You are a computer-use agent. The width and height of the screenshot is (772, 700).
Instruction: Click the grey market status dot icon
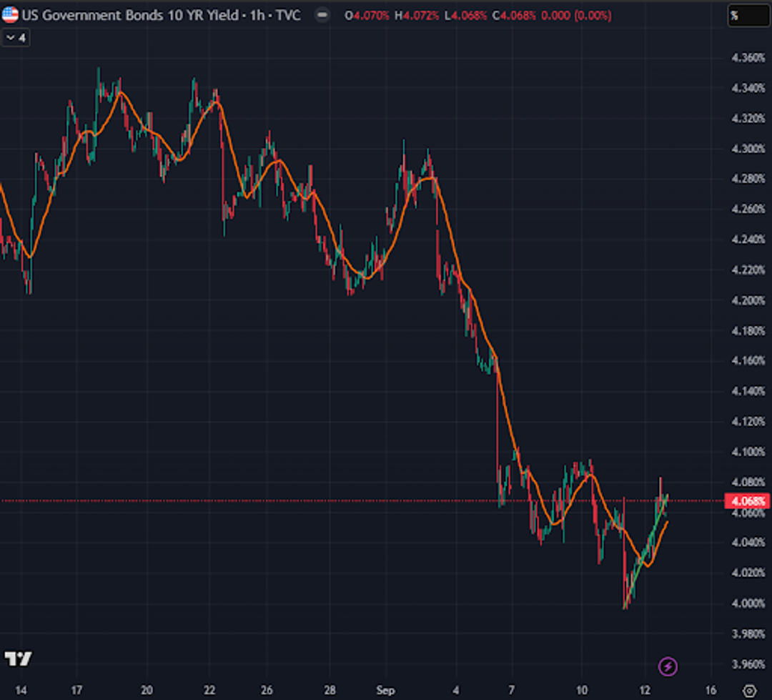tap(322, 15)
